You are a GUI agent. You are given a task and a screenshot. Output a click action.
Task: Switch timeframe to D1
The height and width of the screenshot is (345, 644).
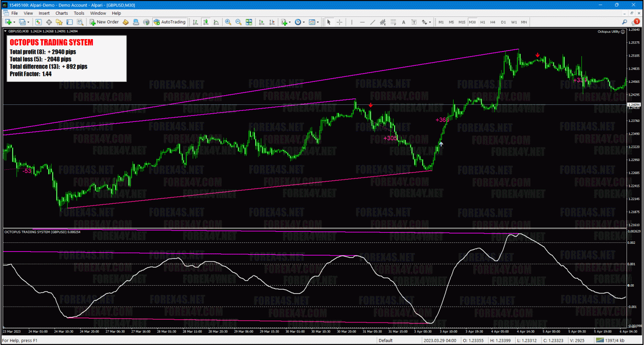504,22
